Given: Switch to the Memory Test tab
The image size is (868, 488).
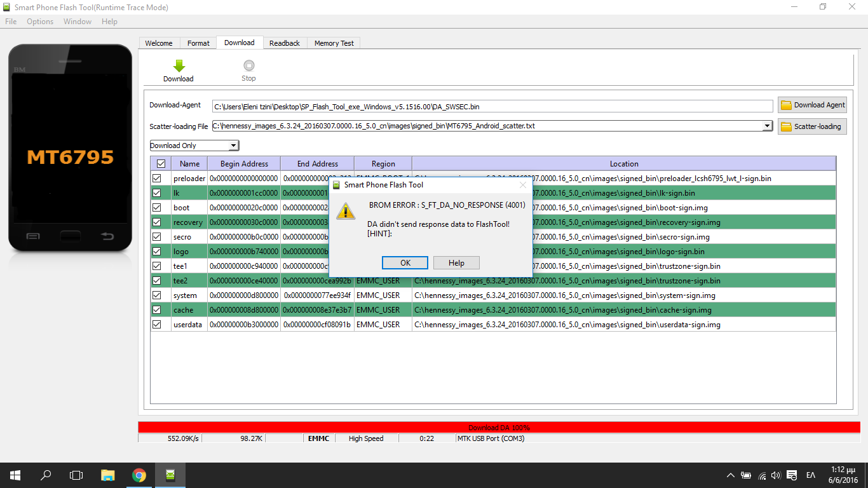Looking at the screenshot, I should [x=334, y=43].
